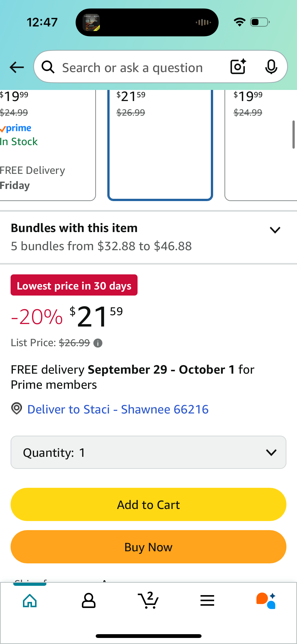This screenshot has height=644, width=297.
Task: Go to the Home tab
Action: point(30,601)
